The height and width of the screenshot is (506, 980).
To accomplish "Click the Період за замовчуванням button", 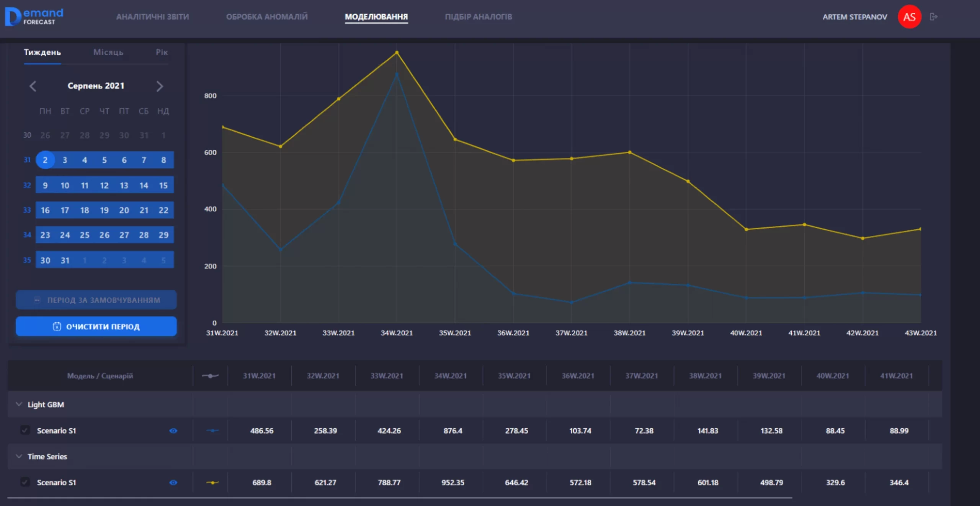I will 96,300.
